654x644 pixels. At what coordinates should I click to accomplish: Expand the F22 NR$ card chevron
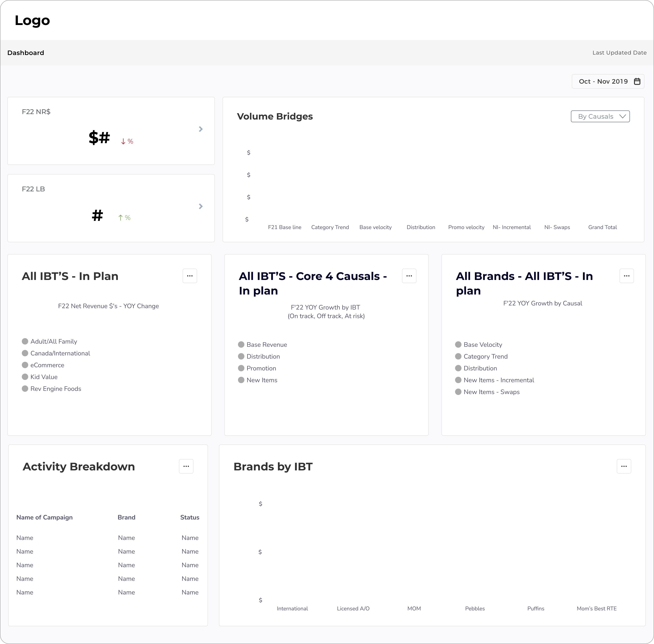point(201,129)
